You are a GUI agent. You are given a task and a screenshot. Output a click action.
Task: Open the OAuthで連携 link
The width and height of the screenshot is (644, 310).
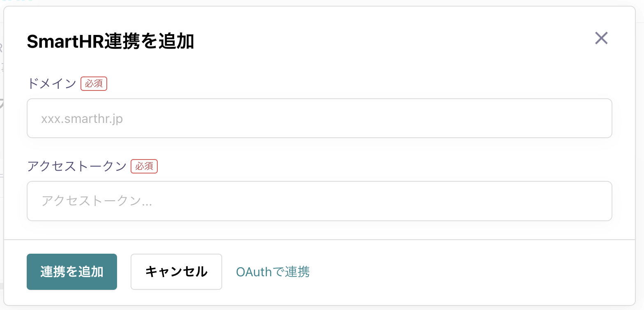click(x=273, y=272)
